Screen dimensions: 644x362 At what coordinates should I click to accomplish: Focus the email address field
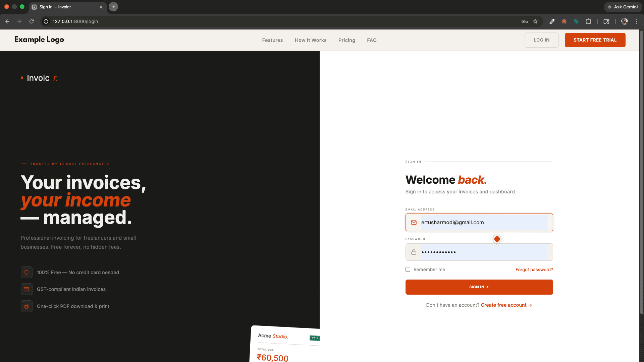click(479, 223)
